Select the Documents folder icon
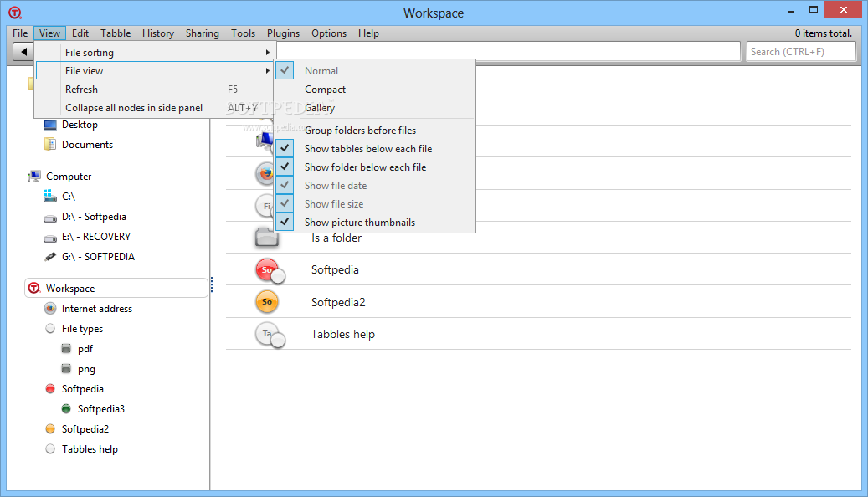 pyautogui.click(x=50, y=145)
